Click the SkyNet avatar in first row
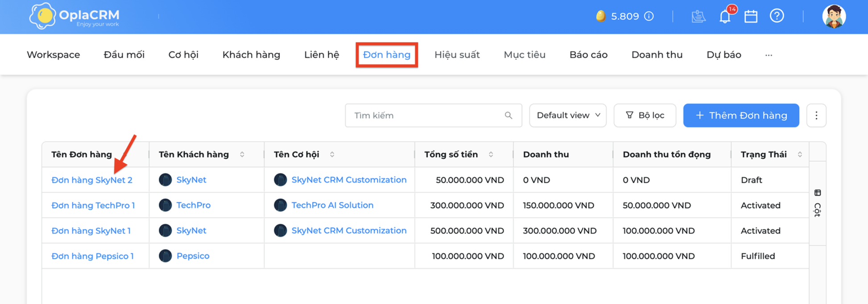This screenshot has height=304, width=868. pos(165,180)
